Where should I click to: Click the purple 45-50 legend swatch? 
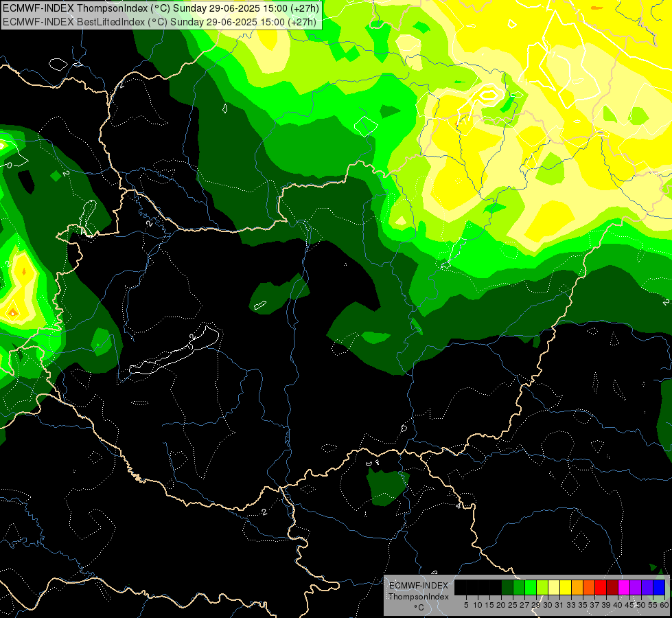(636, 588)
